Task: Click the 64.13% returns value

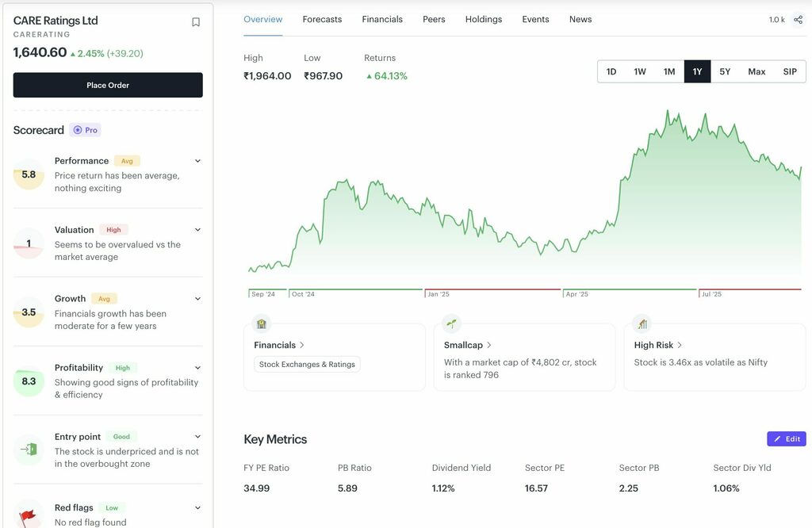Action: [x=387, y=76]
